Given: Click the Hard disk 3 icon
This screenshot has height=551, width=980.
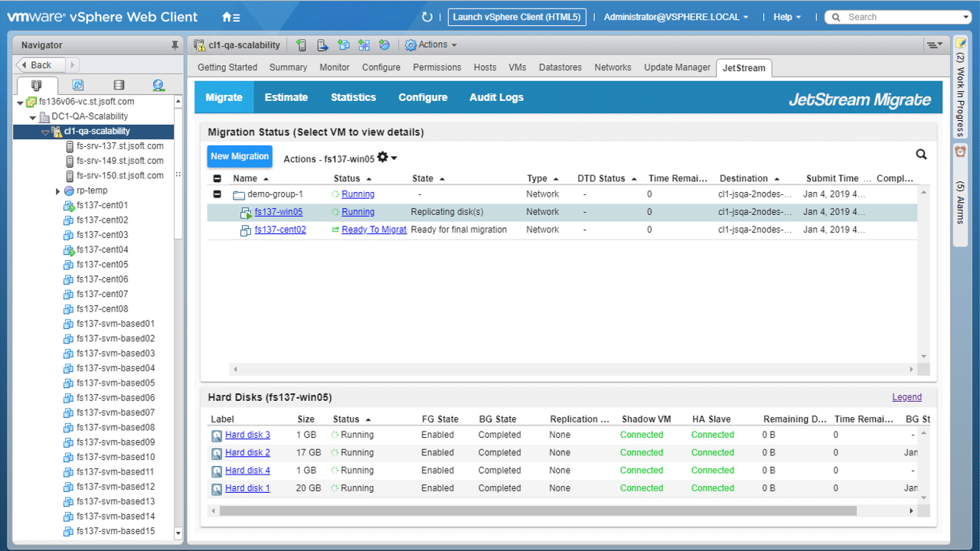Looking at the screenshot, I should pos(217,435).
